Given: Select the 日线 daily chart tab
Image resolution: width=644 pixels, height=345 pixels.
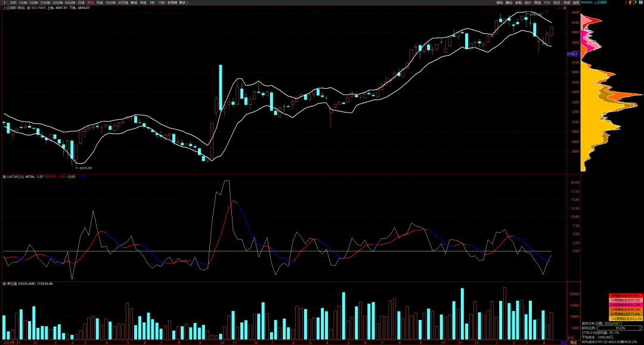Looking at the screenshot, I should click(81, 2).
